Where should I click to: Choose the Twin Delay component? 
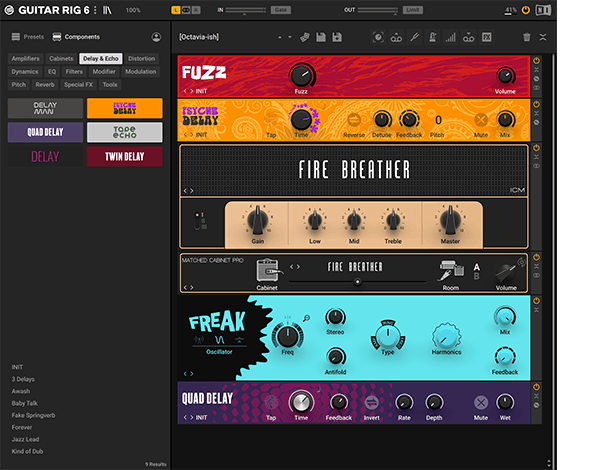pos(125,157)
